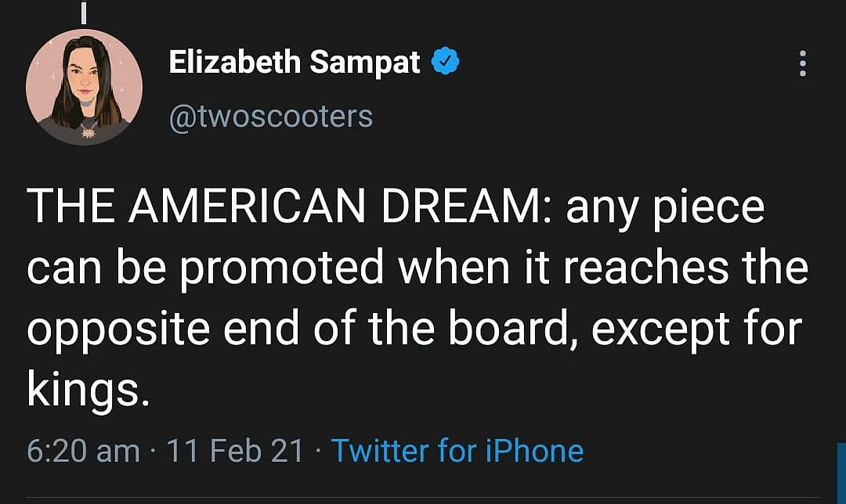Click the necklace on the avatar illustration
This screenshot has height=504, width=846.
[88, 130]
